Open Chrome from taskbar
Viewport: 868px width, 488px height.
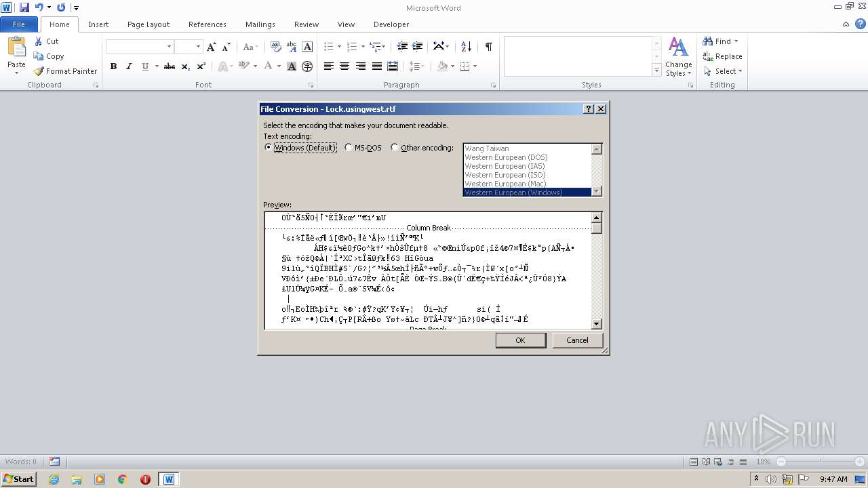click(x=122, y=479)
